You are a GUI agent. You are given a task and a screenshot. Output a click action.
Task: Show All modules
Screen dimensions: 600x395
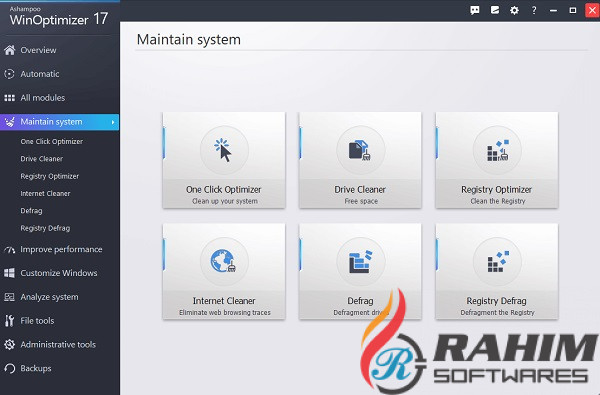[42, 98]
